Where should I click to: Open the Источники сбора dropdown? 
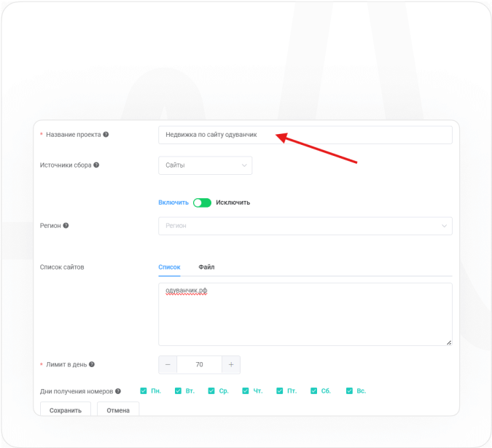tap(205, 165)
